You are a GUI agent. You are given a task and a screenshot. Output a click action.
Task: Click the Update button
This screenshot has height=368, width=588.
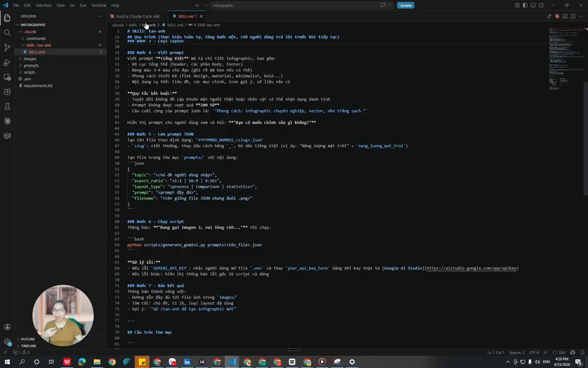pyautogui.click(x=405, y=5)
